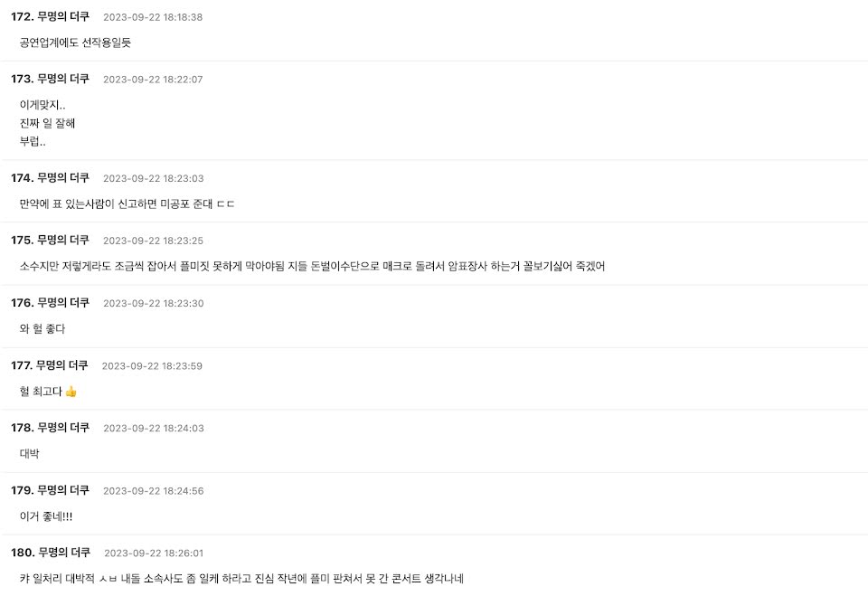
Task: Select comment 176 author name
Action: (x=63, y=302)
